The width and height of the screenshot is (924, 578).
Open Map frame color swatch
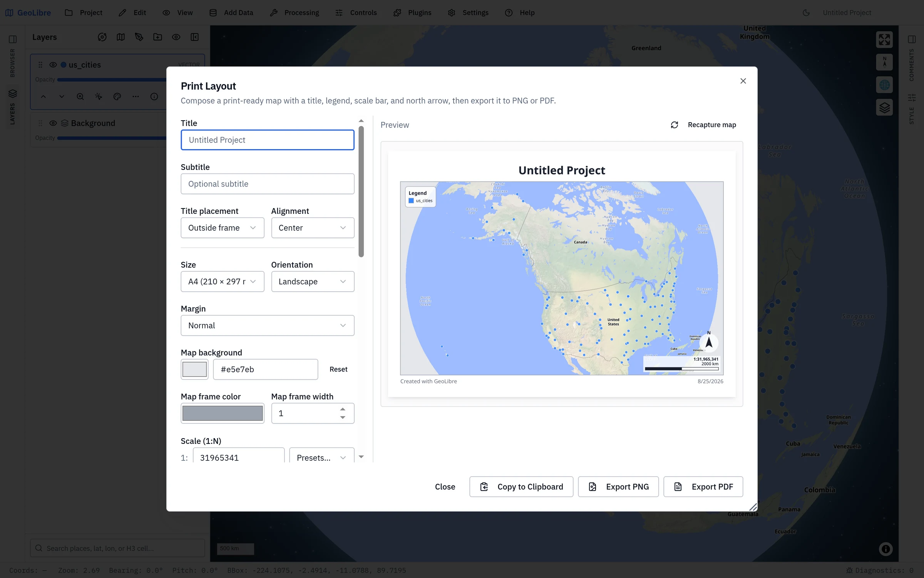222,413
